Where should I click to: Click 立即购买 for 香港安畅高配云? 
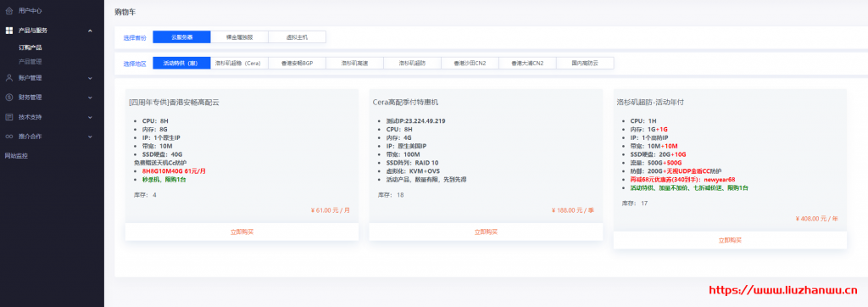click(x=242, y=232)
